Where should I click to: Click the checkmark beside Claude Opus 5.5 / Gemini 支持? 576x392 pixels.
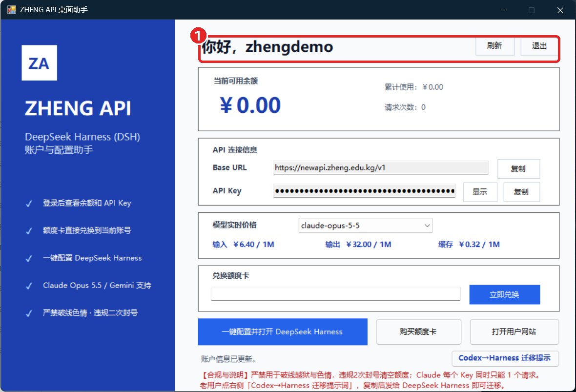pyautogui.click(x=29, y=286)
